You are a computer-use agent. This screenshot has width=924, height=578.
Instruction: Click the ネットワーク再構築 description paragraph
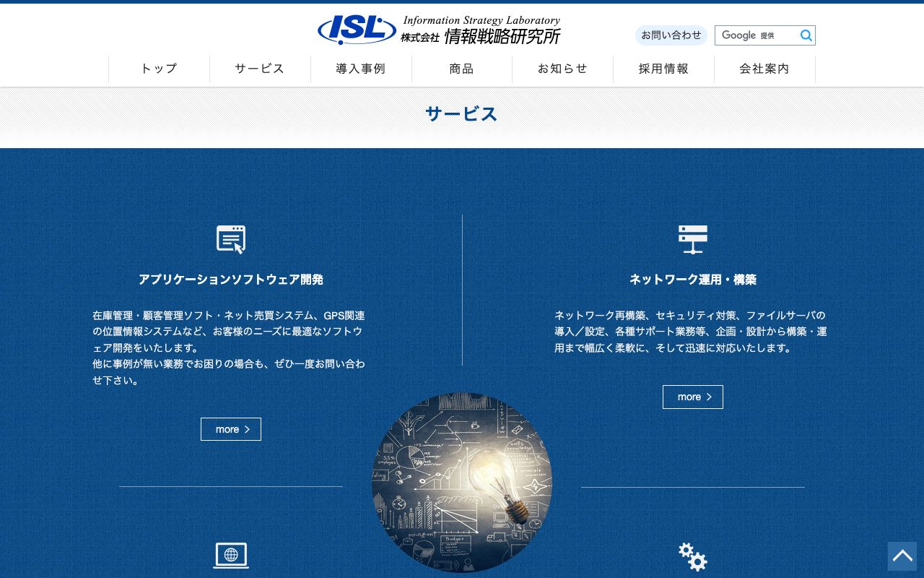coord(692,332)
